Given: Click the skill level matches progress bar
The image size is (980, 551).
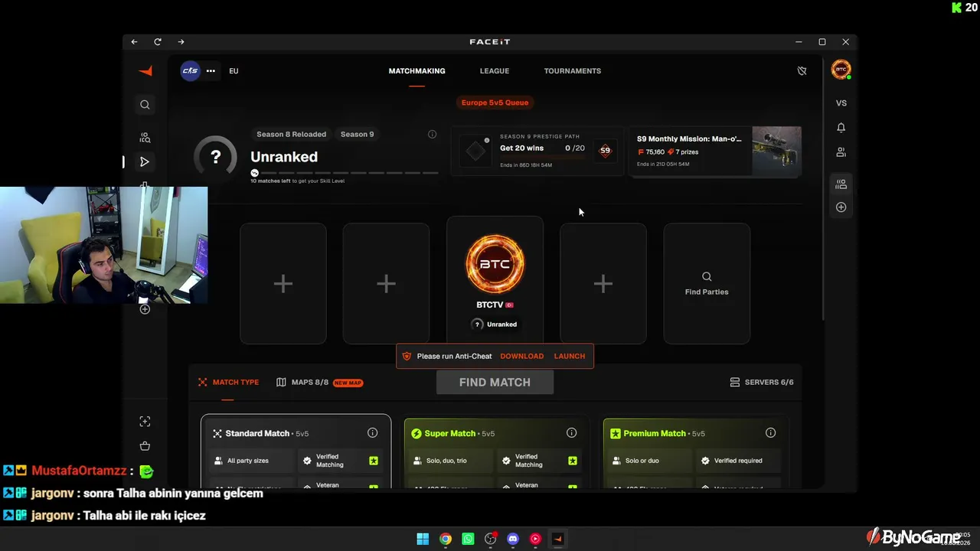Looking at the screenshot, I should [345, 173].
